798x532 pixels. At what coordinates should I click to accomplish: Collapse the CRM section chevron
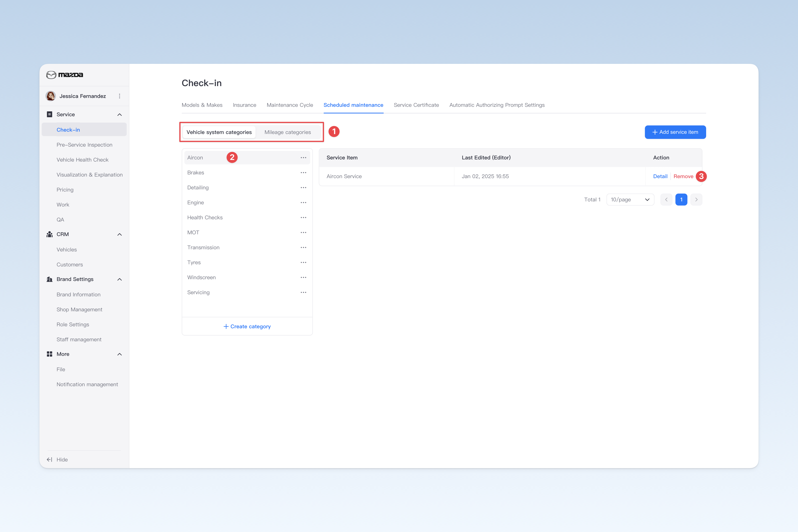point(119,234)
